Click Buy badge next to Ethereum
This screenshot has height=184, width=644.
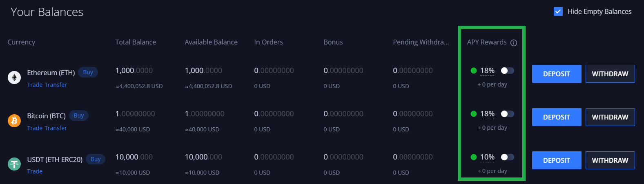point(88,72)
